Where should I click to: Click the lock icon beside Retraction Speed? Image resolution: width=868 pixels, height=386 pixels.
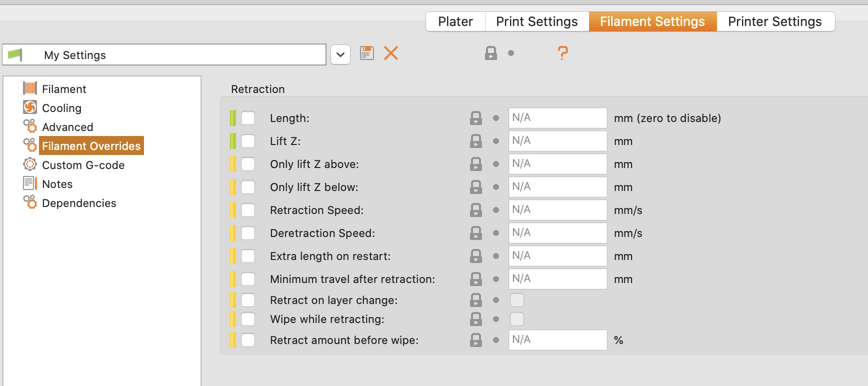pos(476,210)
